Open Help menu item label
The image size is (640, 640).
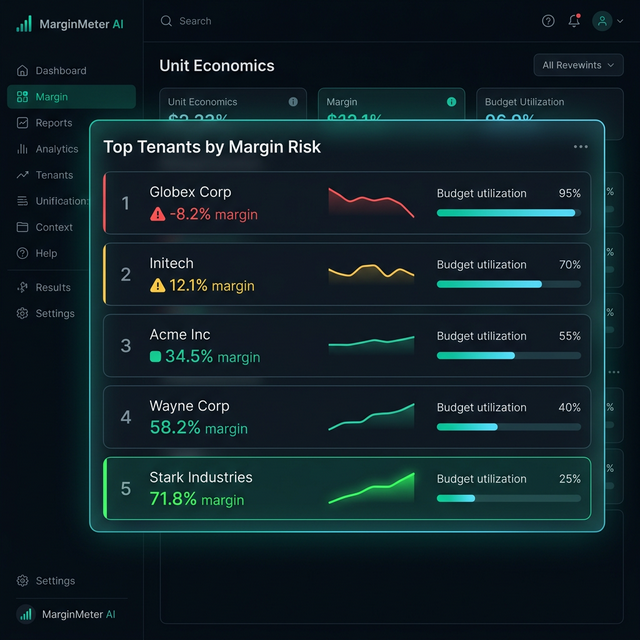46,253
